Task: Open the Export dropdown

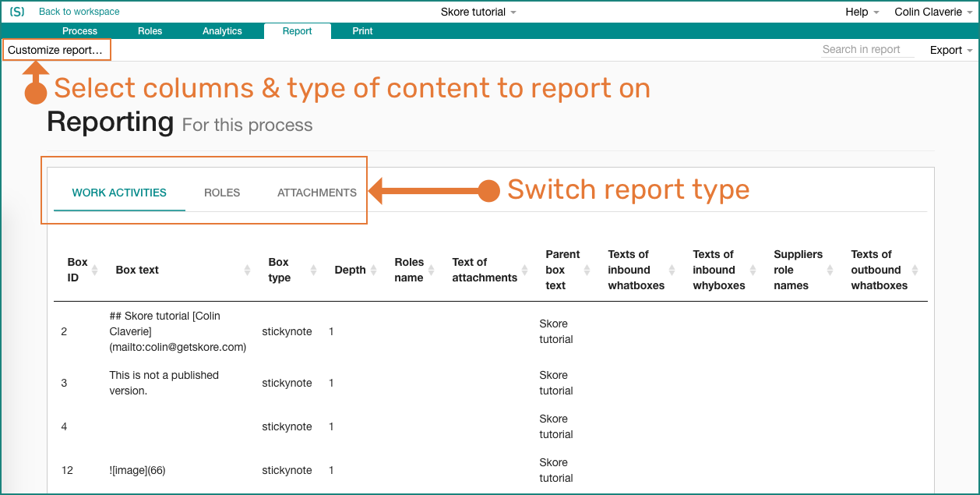Action: tap(951, 50)
